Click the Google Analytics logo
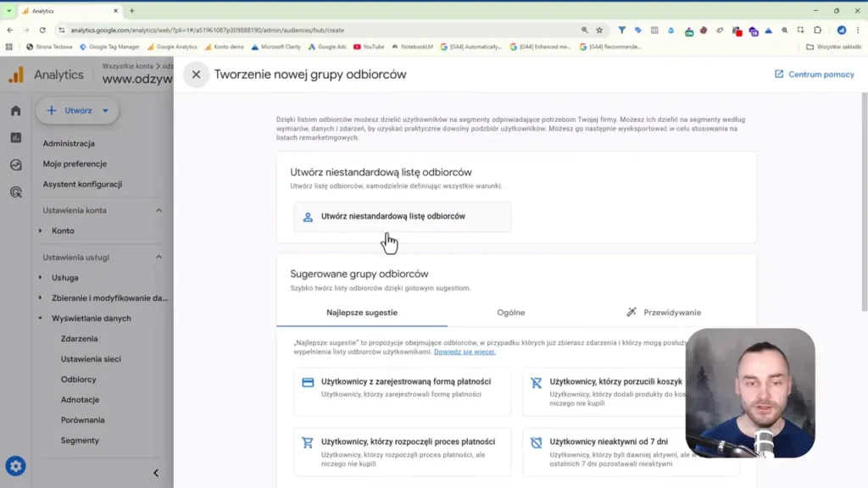The width and height of the screenshot is (868, 488). coord(16,75)
